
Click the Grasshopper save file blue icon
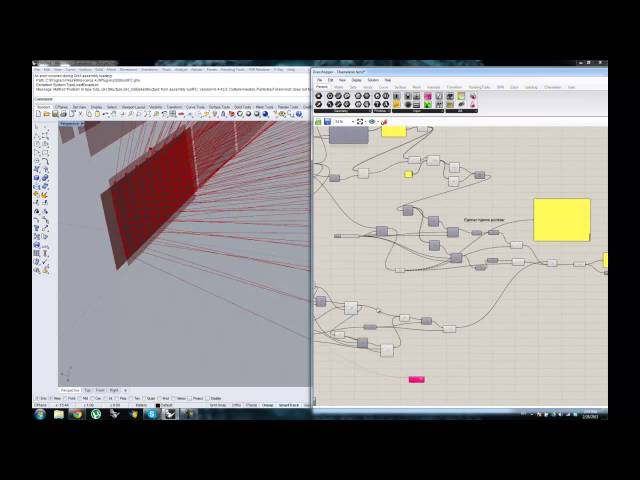tap(327, 122)
